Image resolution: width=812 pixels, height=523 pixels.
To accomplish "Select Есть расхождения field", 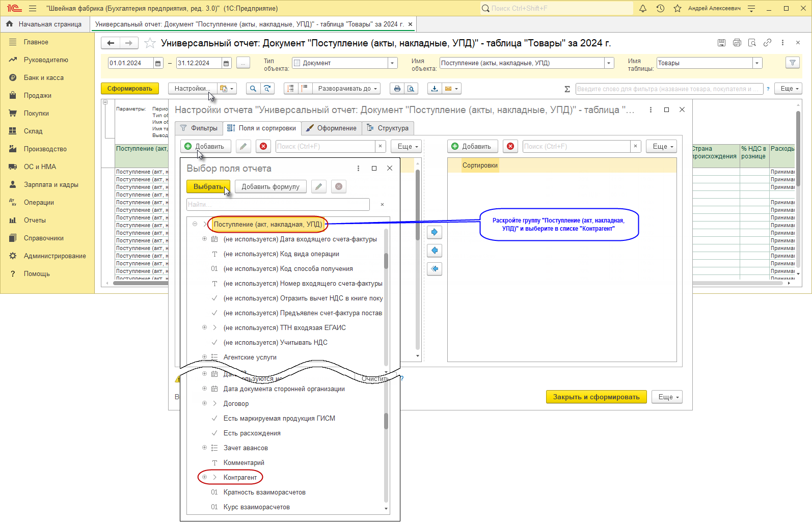I will pos(252,433).
